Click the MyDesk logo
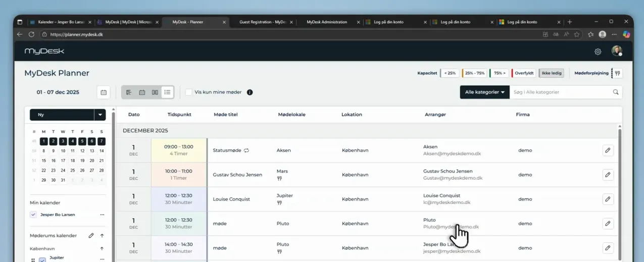644x262 pixels. [44, 51]
